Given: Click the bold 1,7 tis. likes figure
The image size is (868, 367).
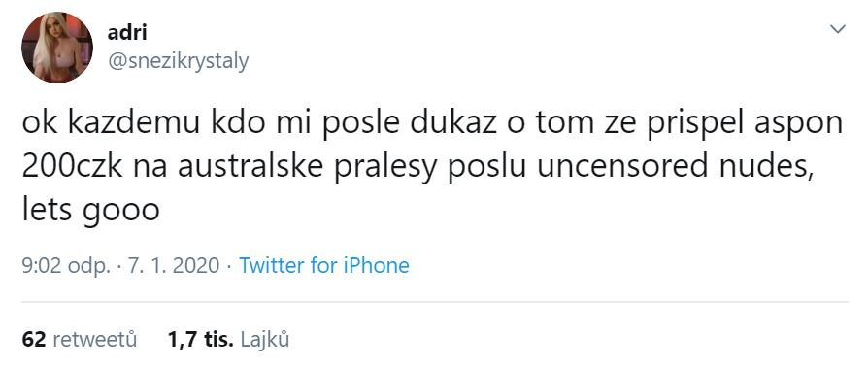Looking at the screenshot, I should click(201, 340).
